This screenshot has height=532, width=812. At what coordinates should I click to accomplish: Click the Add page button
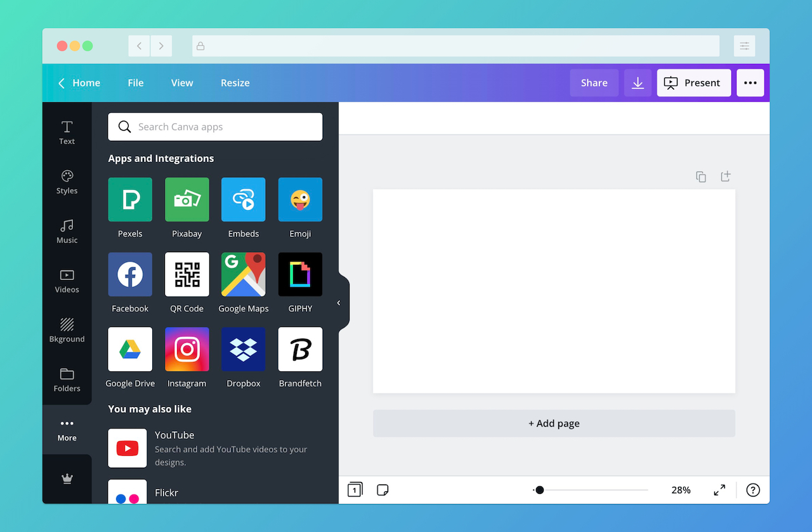point(554,423)
